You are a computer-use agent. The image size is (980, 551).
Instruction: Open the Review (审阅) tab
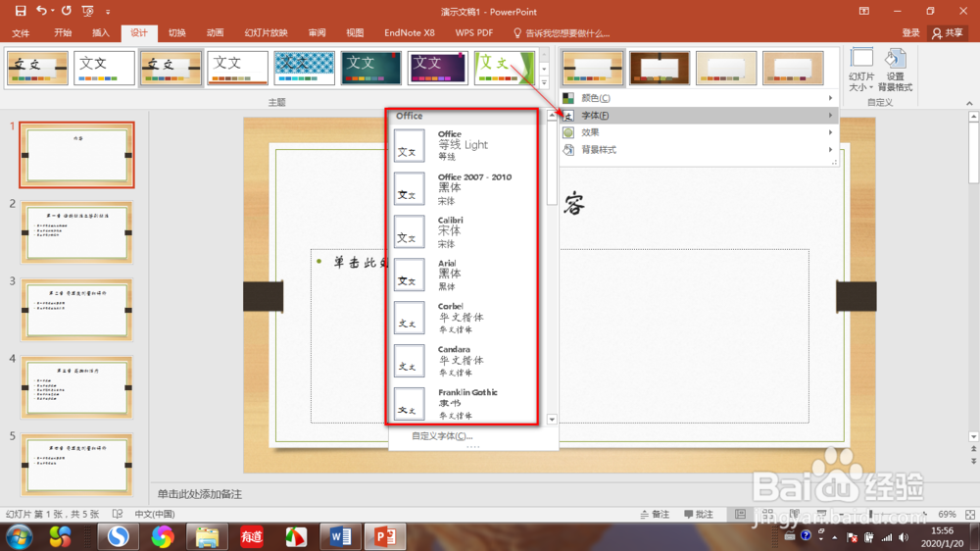317,33
